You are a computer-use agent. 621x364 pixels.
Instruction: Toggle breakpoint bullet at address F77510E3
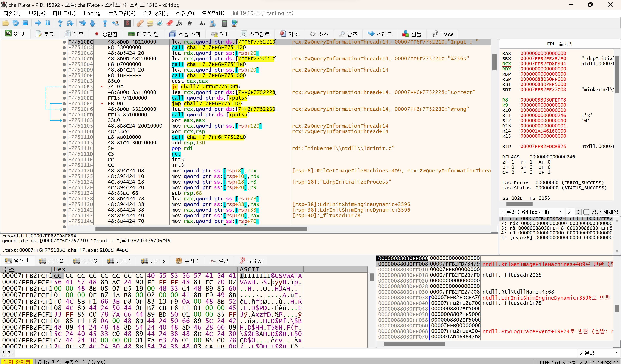(x=64, y=81)
